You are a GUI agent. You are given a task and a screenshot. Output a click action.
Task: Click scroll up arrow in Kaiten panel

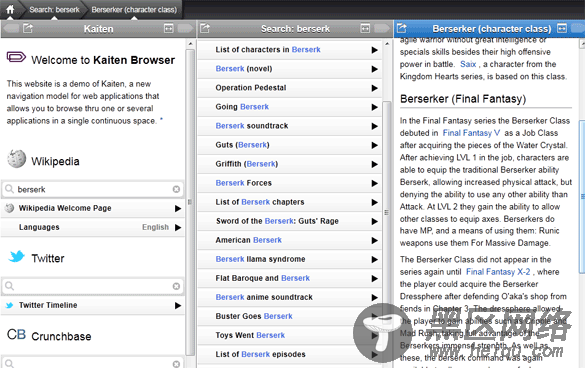[x=190, y=44]
